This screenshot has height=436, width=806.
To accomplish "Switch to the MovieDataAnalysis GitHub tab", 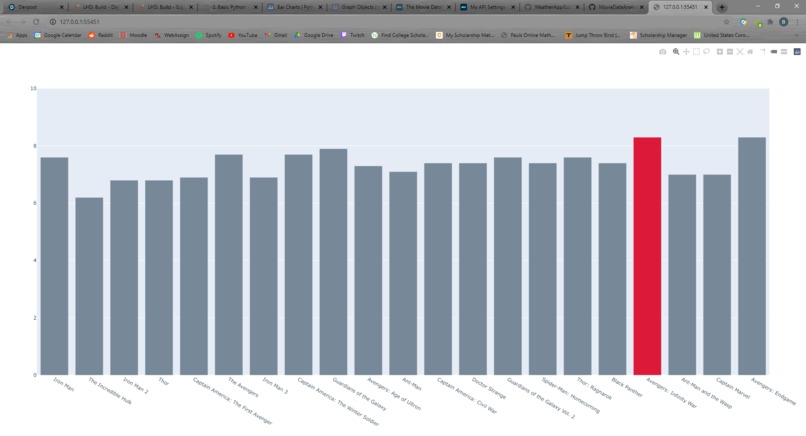I will point(616,7).
